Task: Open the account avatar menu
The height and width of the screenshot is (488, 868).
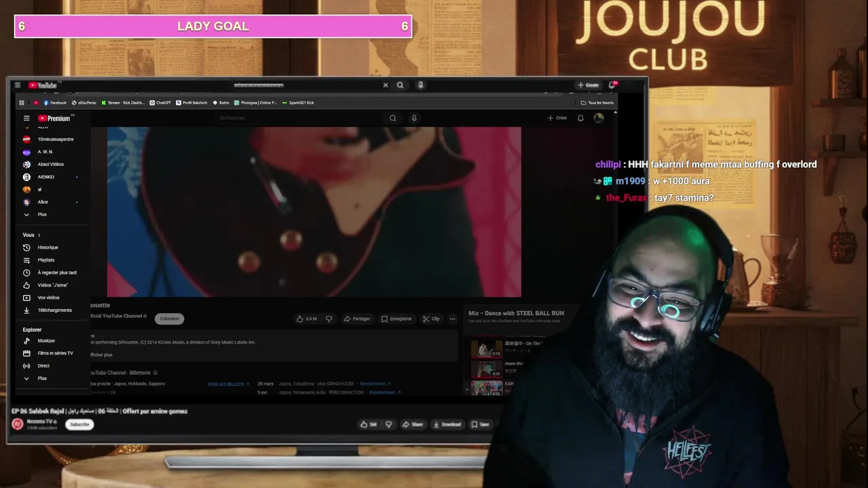Action: (599, 118)
